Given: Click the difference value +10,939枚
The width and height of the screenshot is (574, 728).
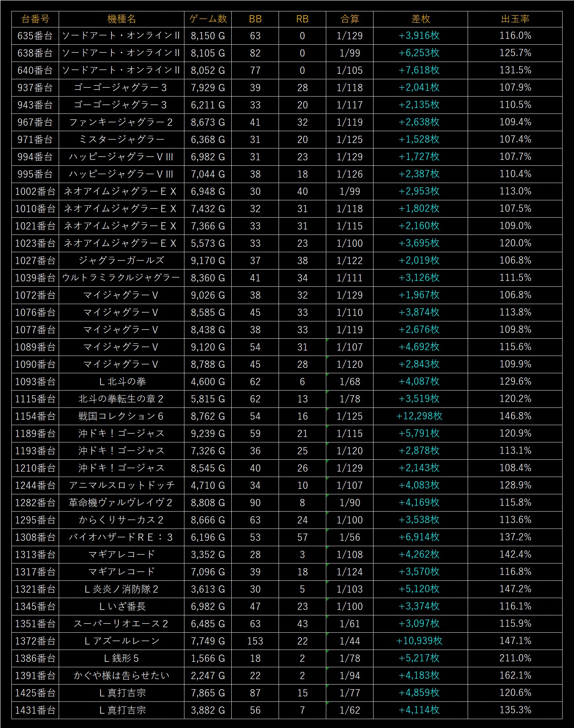Looking at the screenshot, I should click(419, 641).
